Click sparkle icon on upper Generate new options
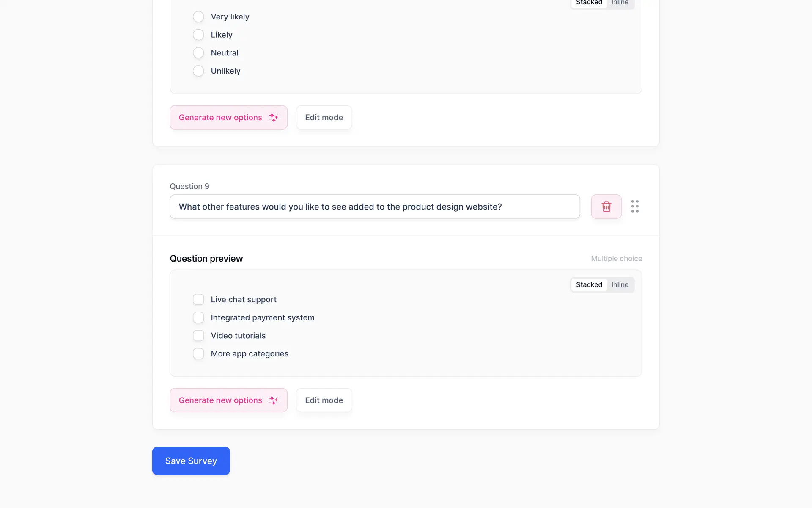The width and height of the screenshot is (812, 508). (274, 117)
